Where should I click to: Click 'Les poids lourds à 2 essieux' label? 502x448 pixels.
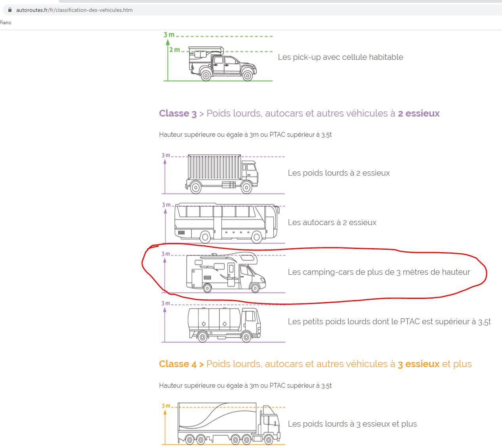click(339, 173)
